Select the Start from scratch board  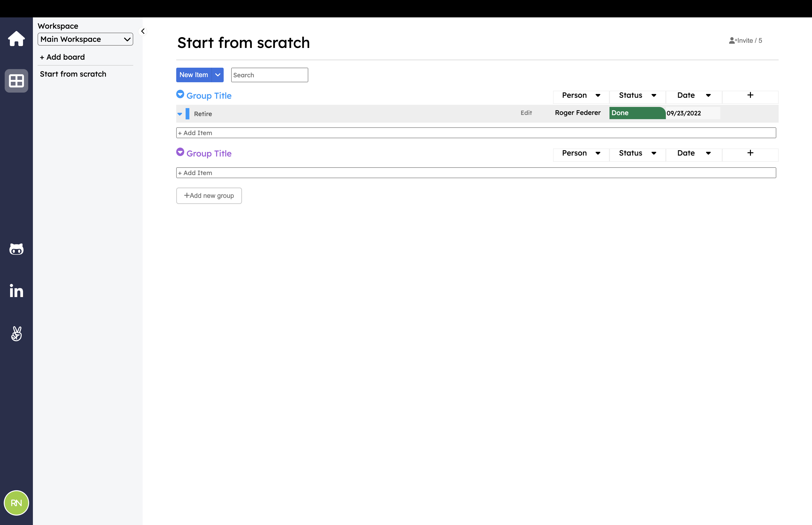click(73, 74)
